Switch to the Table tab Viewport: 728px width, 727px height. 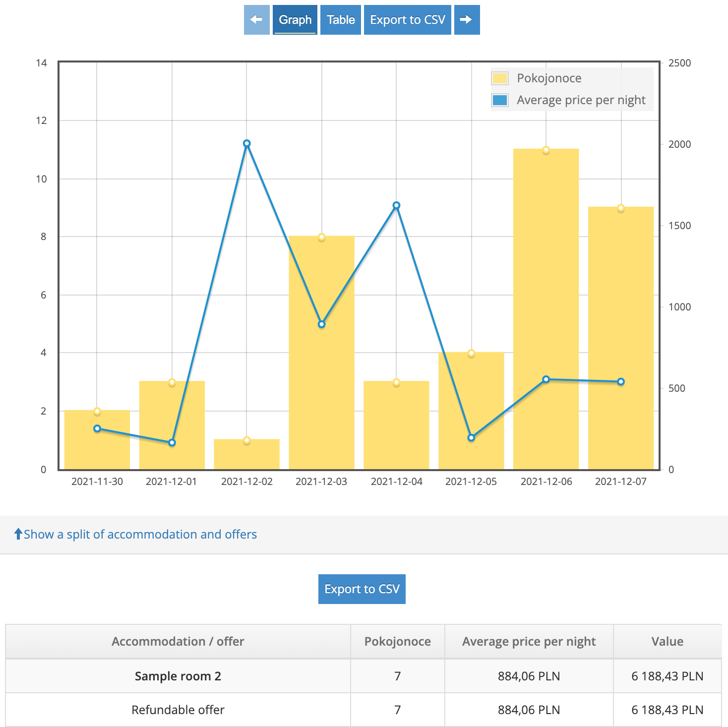340,20
